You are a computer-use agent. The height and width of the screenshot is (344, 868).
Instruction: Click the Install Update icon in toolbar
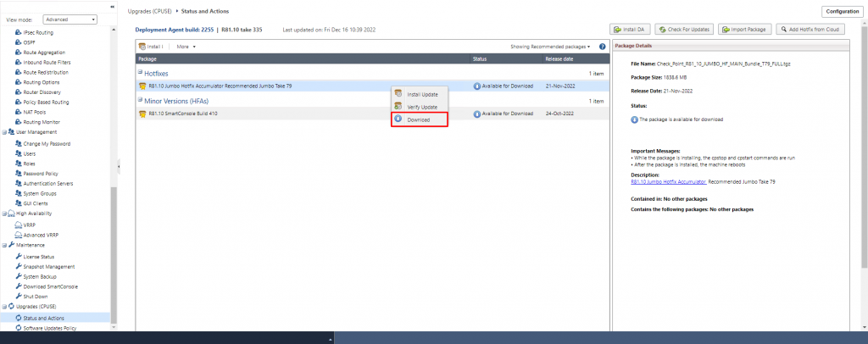[x=142, y=47]
